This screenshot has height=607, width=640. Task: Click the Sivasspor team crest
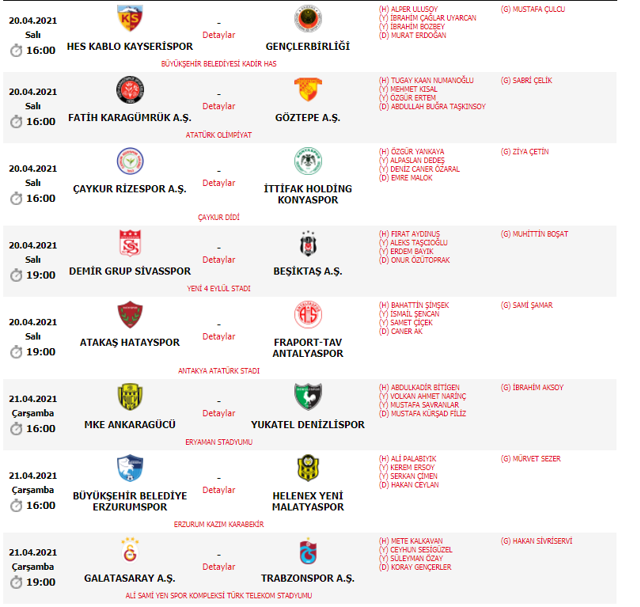129,243
